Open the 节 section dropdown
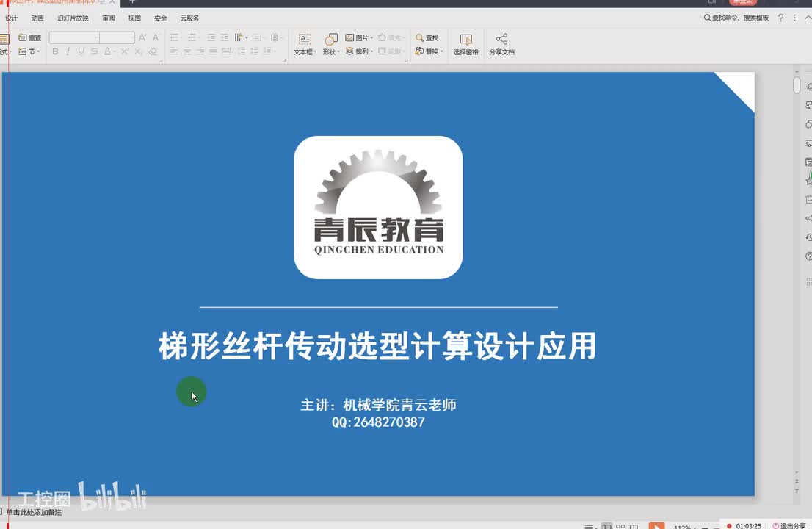This screenshot has height=529, width=812. coord(29,51)
